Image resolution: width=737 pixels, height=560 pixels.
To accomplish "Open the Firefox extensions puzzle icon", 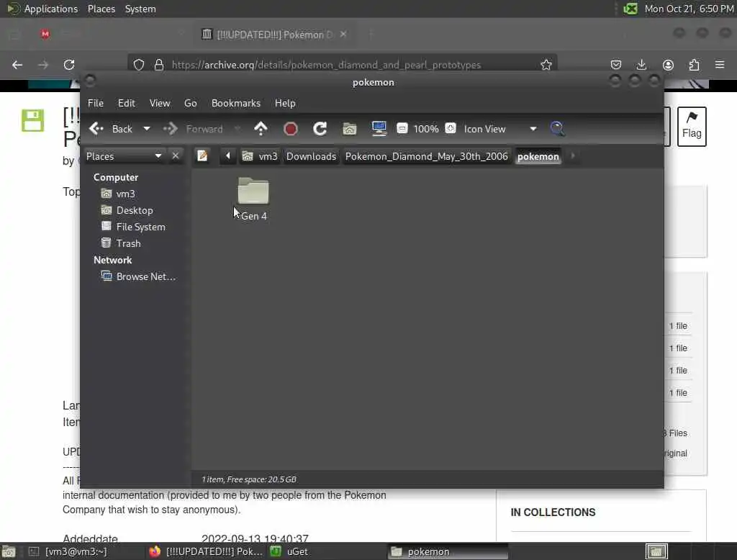I will click(x=694, y=64).
